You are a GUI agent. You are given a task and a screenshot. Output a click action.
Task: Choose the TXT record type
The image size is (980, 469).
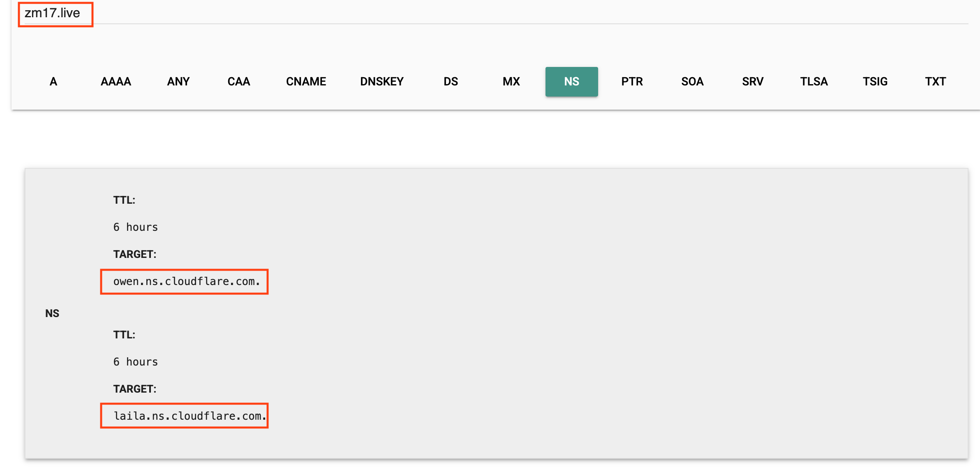pos(935,81)
